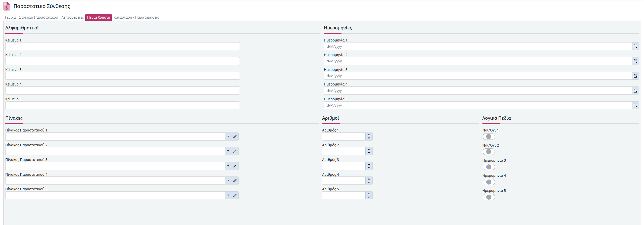644x225 pixels.
Task: Enable the Ναι/Όχι 2 switch
Action: coord(488,152)
